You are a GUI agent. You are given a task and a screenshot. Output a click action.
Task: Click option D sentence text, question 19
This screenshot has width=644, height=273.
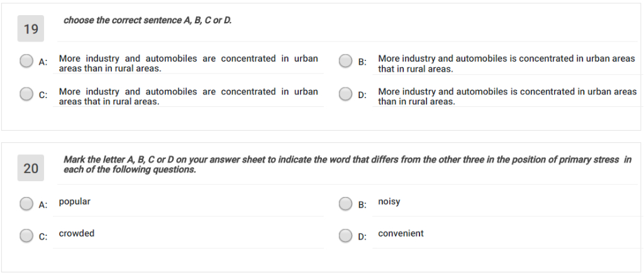(508, 96)
